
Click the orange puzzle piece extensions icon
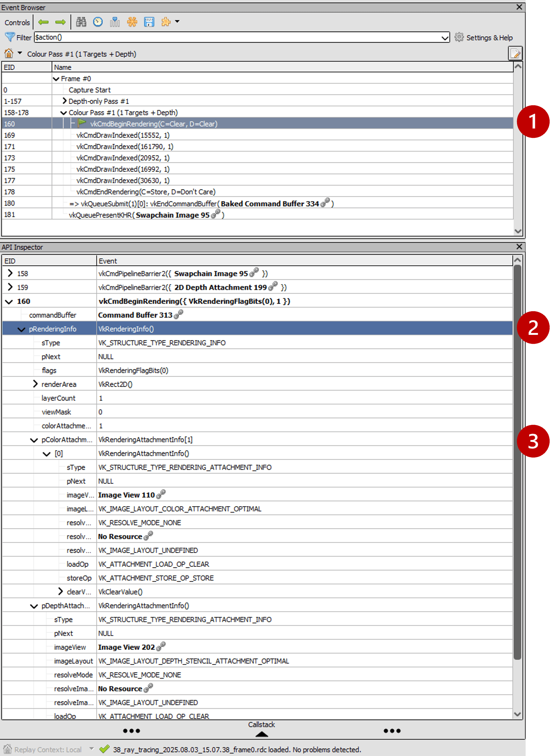pyautogui.click(x=166, y=22)
